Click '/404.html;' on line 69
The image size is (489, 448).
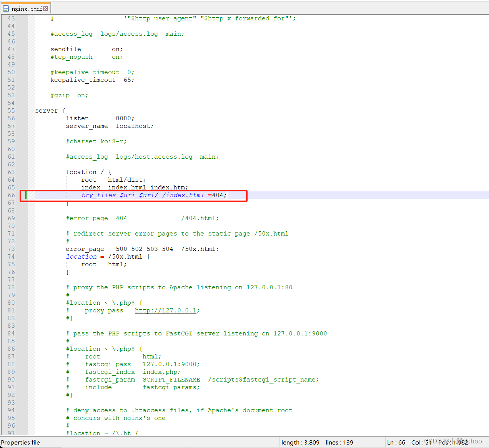(x=200, y=218)
